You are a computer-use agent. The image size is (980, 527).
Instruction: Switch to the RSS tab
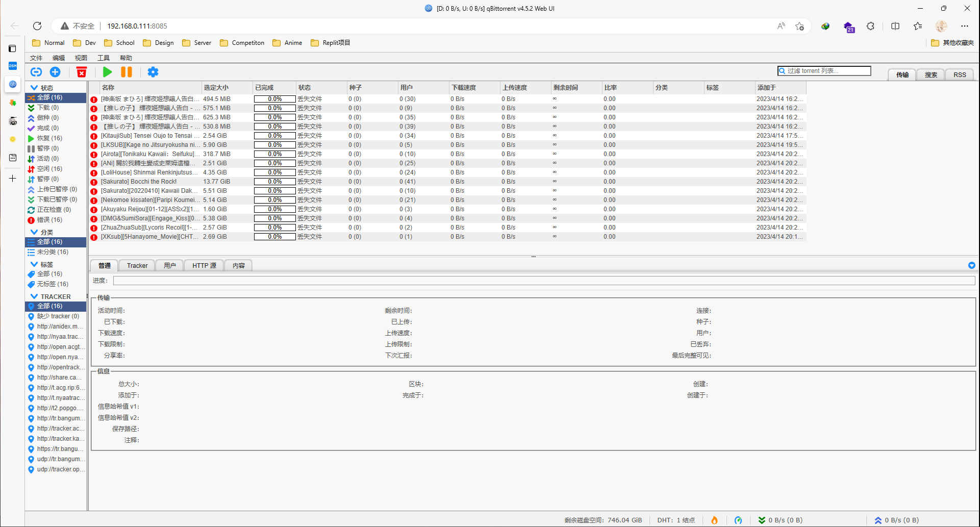click(960, 75)
